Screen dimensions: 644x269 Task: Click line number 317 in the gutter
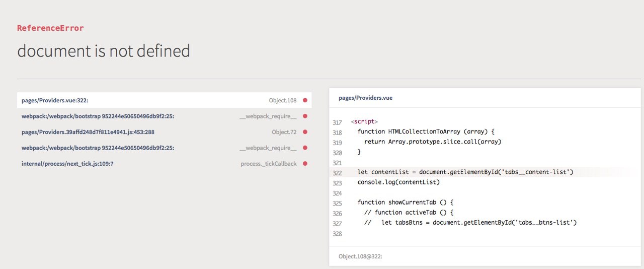tap(337, 122)
